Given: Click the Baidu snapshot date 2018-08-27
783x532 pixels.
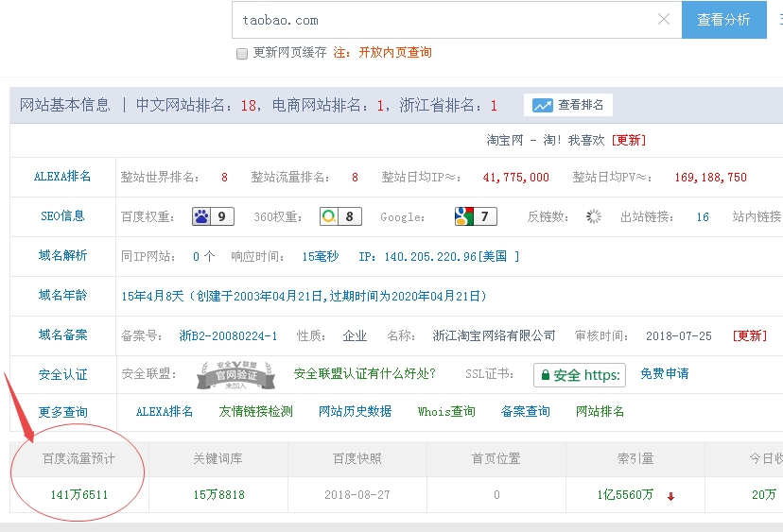Looking at the screenshot, I should [x=357, y=494].
